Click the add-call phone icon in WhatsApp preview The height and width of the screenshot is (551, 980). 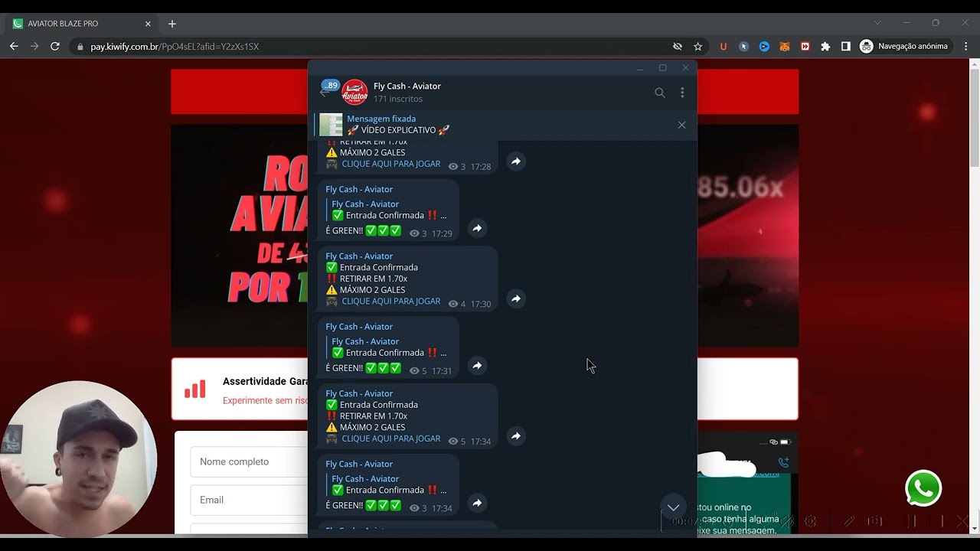783,462
